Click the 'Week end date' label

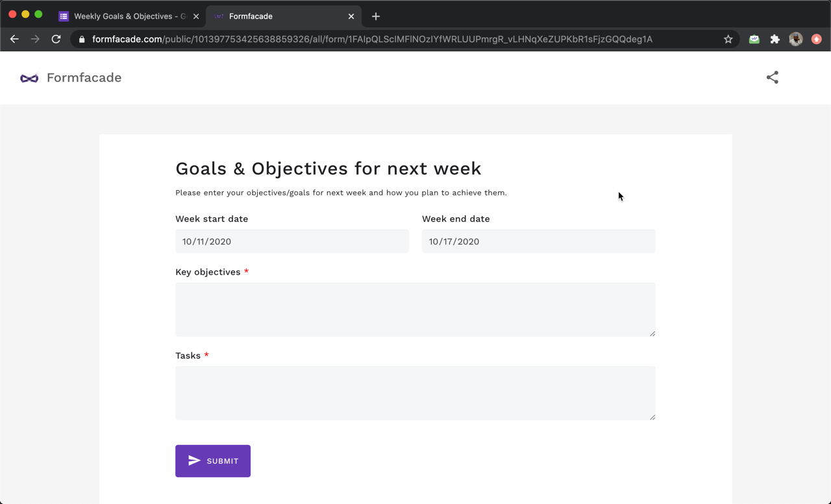456,219
